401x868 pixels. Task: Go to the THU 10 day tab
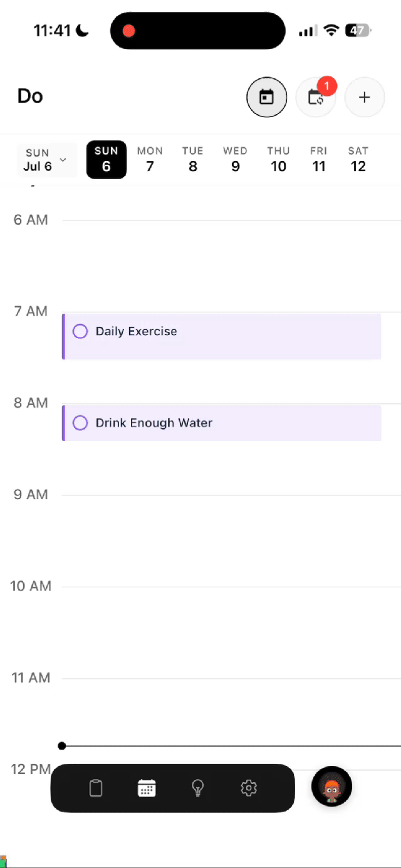(278, 160)
